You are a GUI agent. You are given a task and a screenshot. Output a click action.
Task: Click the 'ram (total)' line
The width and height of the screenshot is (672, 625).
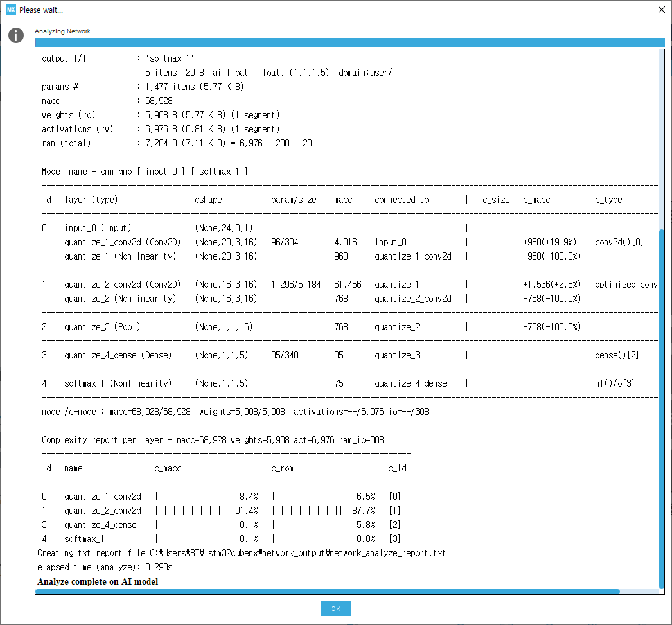click(x=177, y=143)
